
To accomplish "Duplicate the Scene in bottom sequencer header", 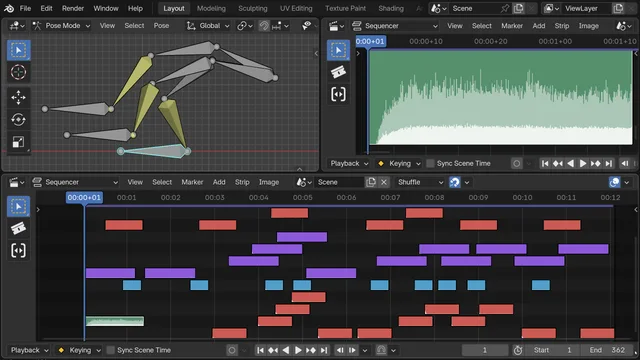I will tap(371, 182).
